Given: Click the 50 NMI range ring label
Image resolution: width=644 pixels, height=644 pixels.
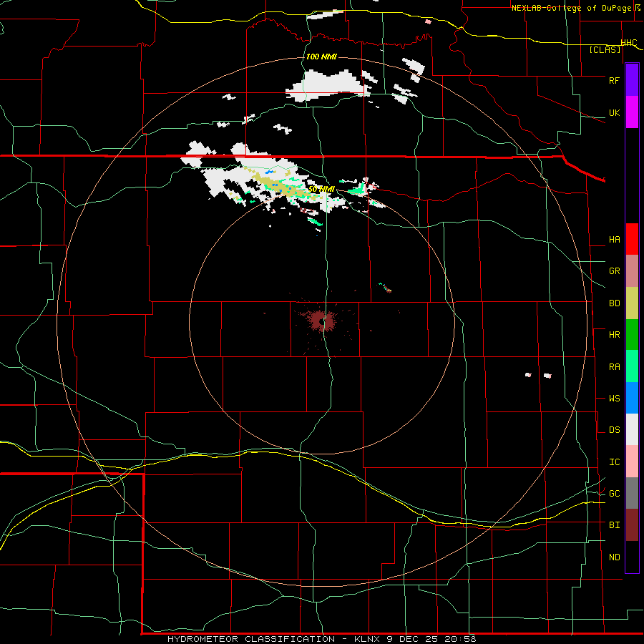Looking at the screenshot, I should pos(321,189).
